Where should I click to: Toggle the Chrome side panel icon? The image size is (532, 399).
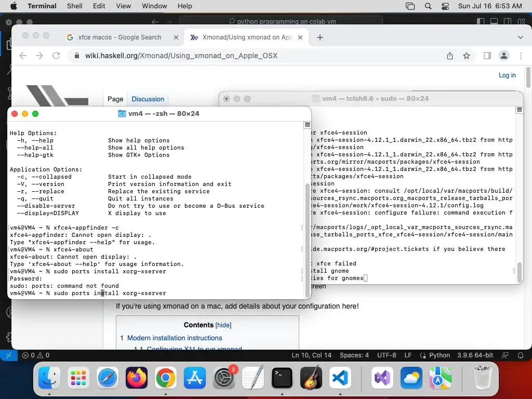pos(487,56)
